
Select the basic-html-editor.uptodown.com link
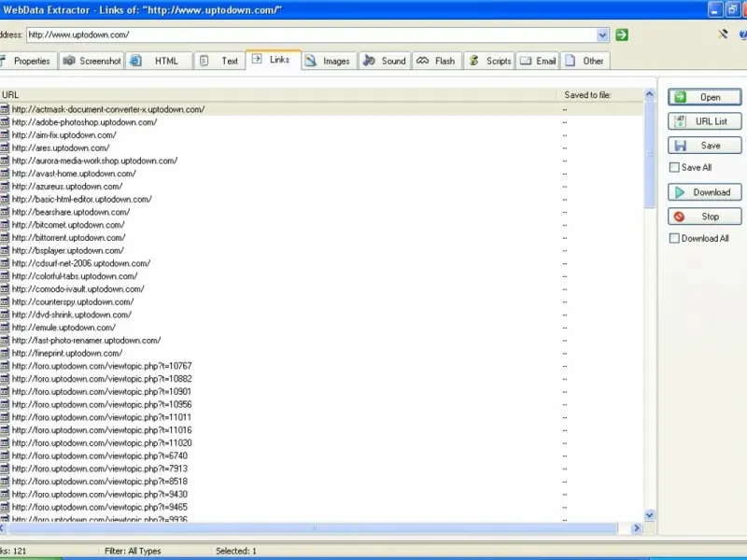[x=82, y=199]
